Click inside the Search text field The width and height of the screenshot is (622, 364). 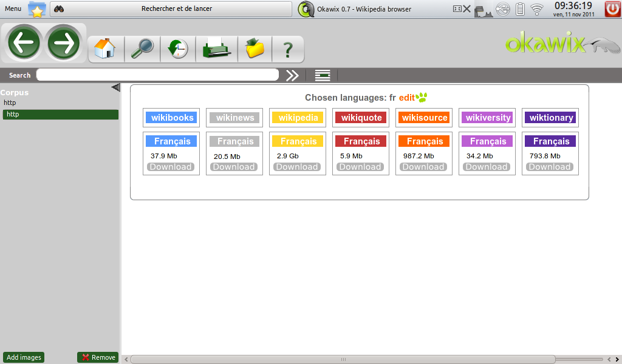pos(157,75)
